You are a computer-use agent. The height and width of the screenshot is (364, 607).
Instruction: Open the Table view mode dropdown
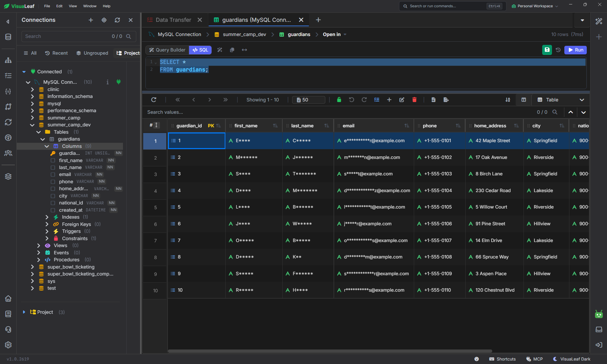pos(560,100)
